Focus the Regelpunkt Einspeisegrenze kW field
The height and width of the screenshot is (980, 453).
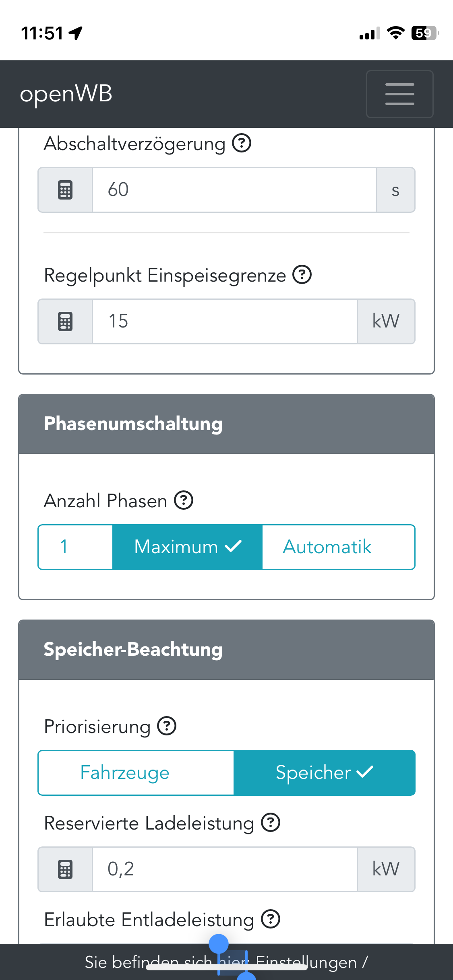pos(225,321)
